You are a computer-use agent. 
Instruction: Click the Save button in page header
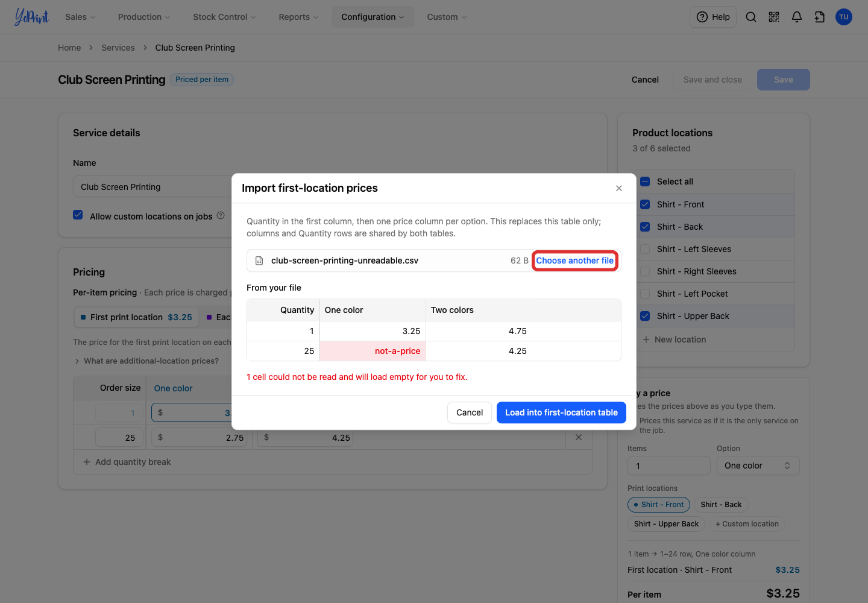click(x=784, y=80)
